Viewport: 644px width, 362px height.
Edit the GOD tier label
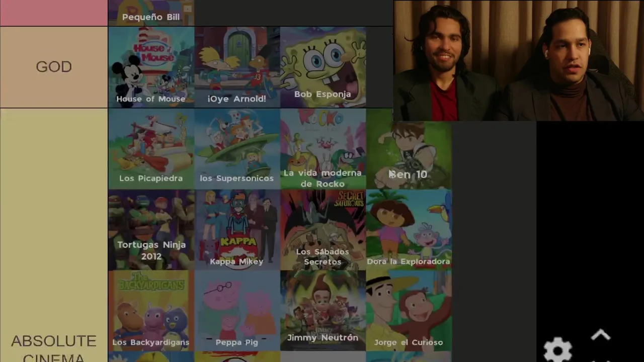(54, 67)
